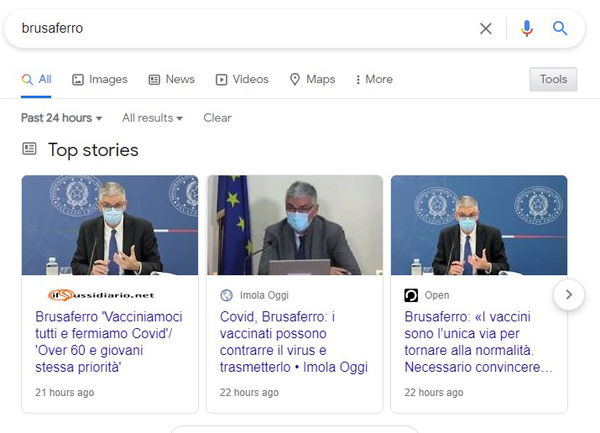
Task: Open the Past 24 hours dropdown
Action: tap(62, 118)
